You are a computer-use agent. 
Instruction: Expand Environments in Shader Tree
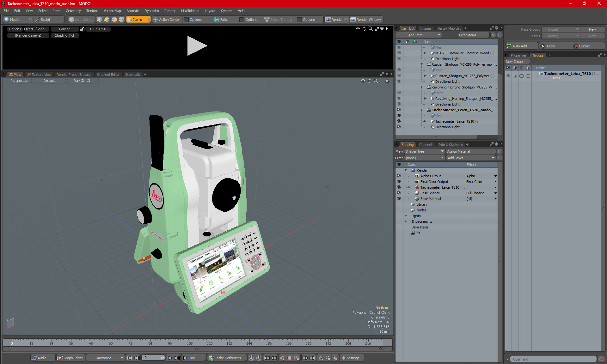click(406, 221)
